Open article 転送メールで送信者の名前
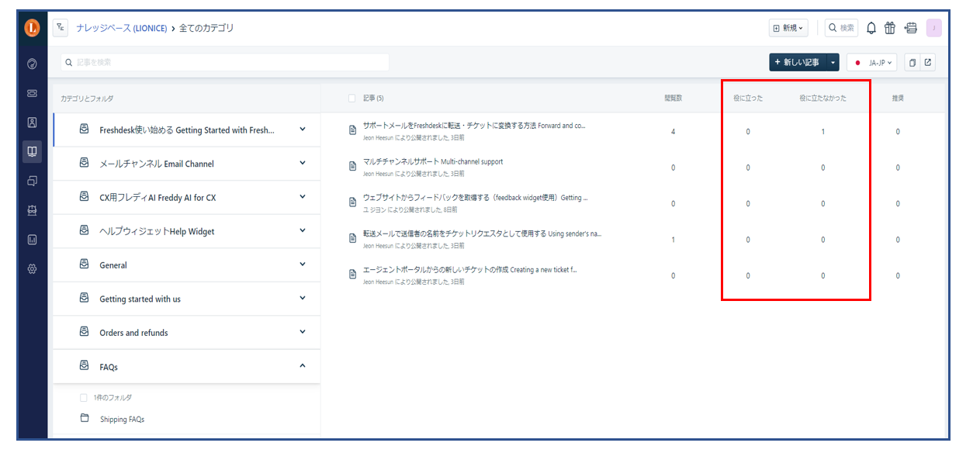Viewport: 980px width, 467px height. pyautogui.click(x=482, y=233)
